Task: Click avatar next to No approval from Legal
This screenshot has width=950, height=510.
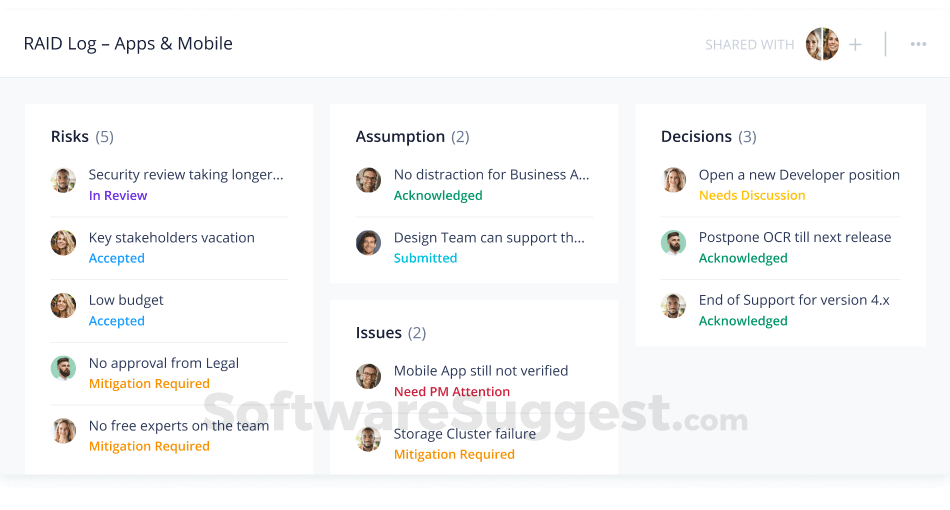Action: coord(63,369)
